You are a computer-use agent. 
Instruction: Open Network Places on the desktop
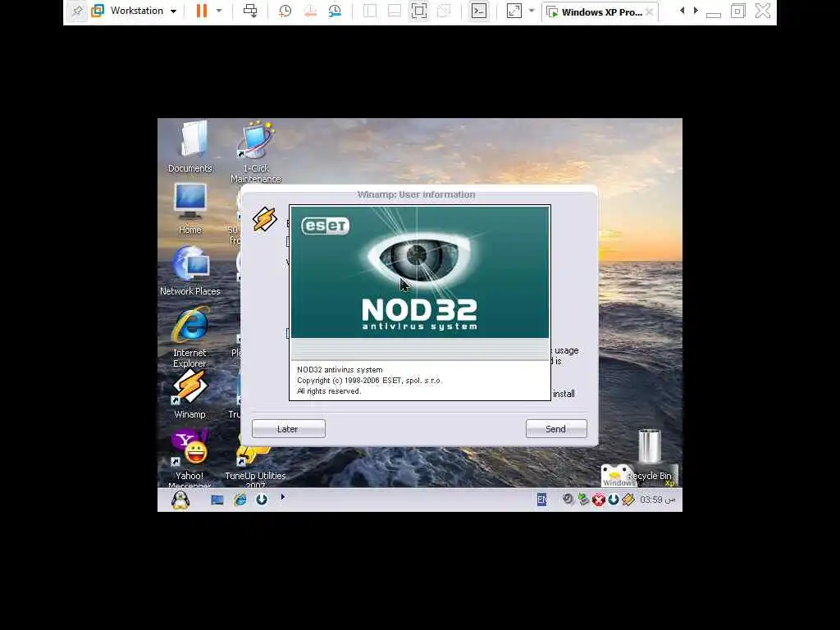(190, 271)
